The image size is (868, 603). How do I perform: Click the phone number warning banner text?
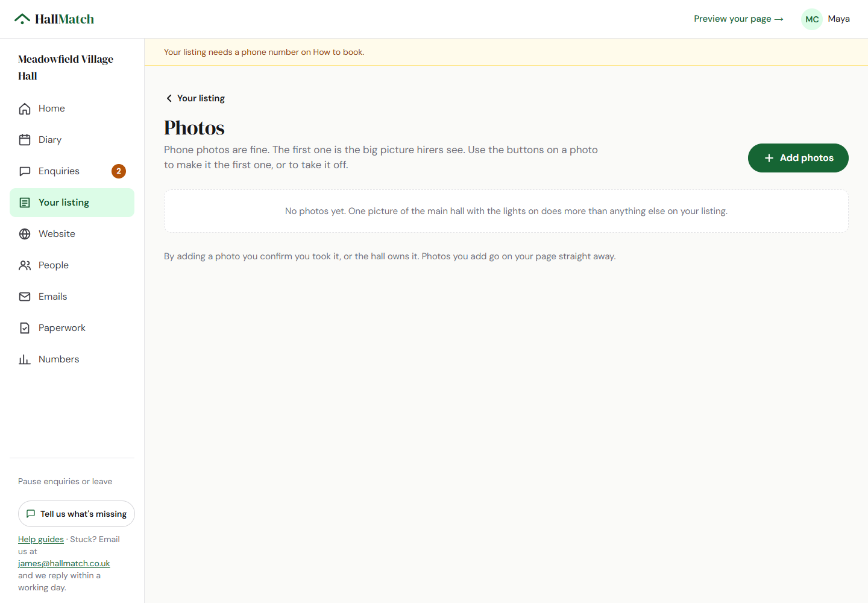pyautogui.click(x=264, y=52)
